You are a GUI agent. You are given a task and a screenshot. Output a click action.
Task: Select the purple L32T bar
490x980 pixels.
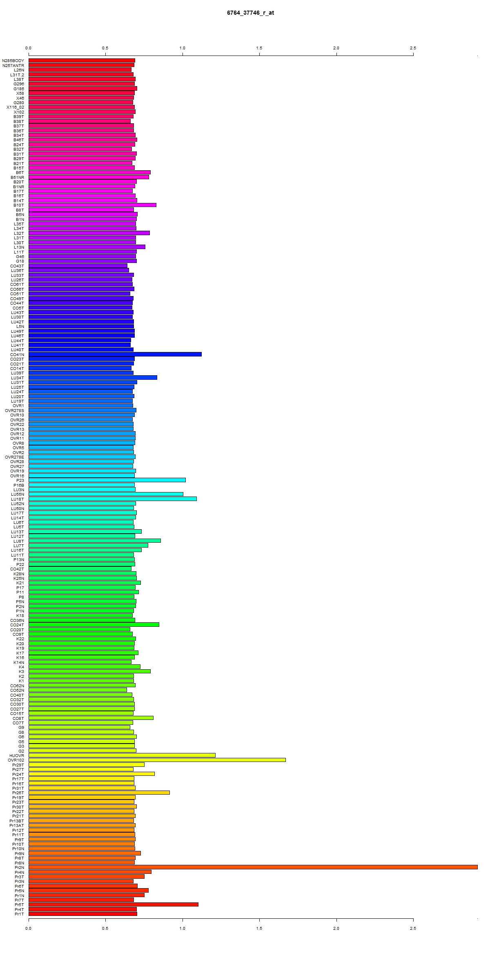89,233
